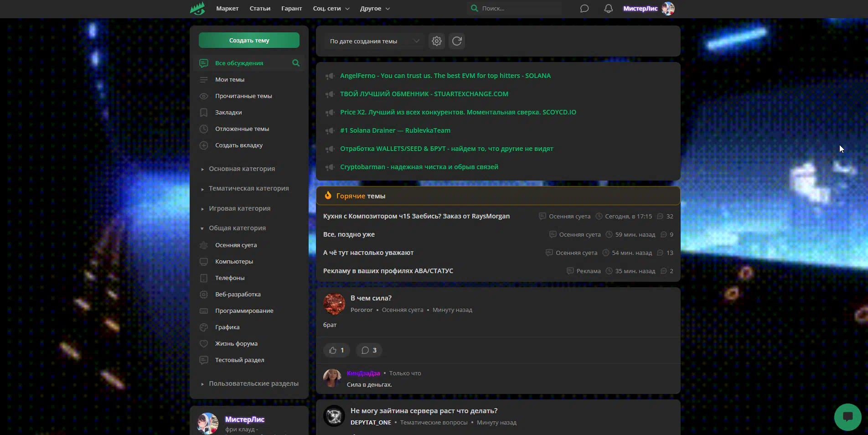Viewport: 868px width, 435px height.
Task: Open Тематические вопросы section link
Action: point(434,423)
